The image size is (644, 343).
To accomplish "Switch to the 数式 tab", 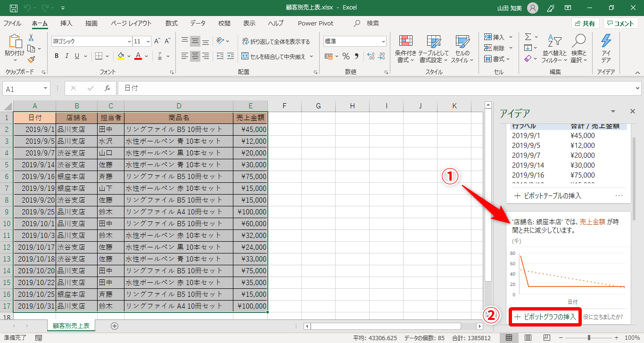I will point(172,24).
